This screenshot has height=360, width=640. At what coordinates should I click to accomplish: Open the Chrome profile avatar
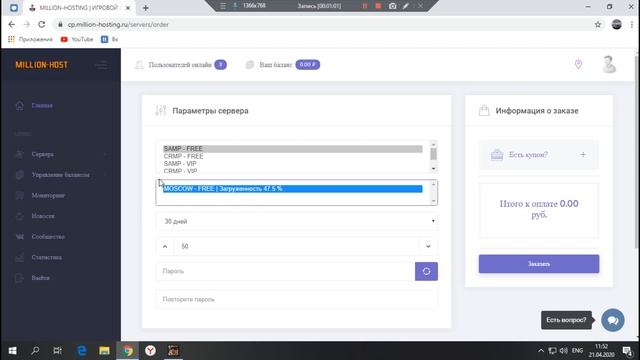[617, 24]
